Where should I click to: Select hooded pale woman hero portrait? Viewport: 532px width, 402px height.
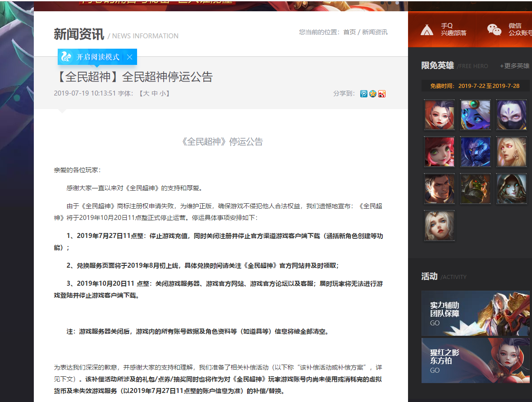tap(511, 189)
